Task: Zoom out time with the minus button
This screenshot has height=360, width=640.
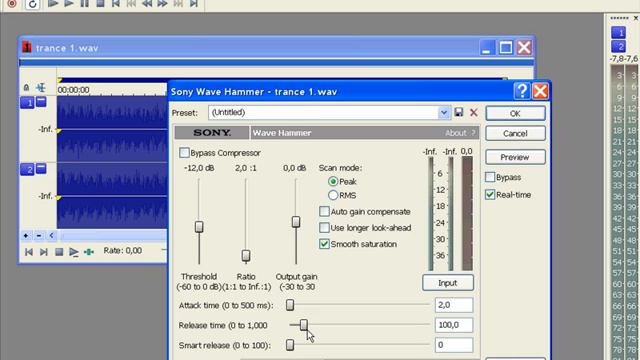Action: [39, 236]
